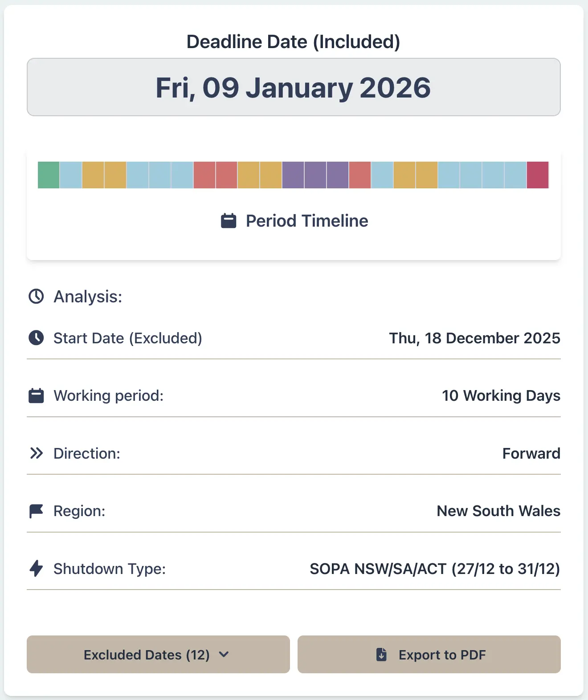Click the clock icon beside Start Date (Excluded)
The image size is (588, 700).
point(37,338)
